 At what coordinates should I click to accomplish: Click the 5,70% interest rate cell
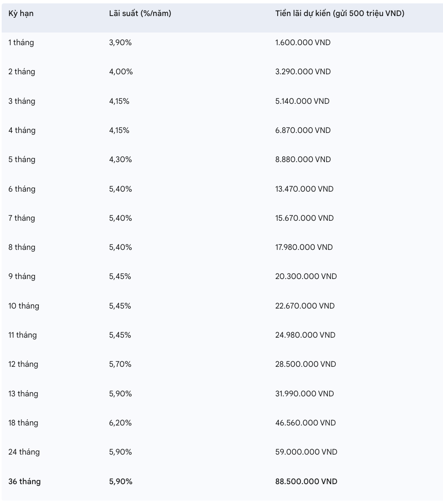coord(121,364)
